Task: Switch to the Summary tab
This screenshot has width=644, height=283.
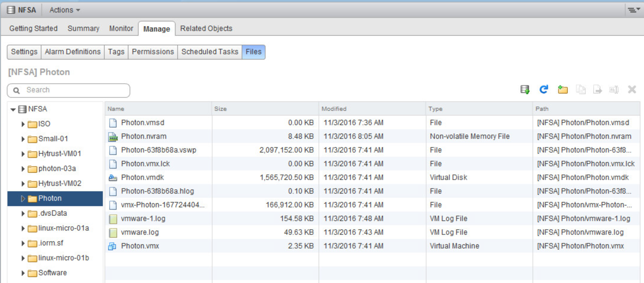Action: tap(83, 29)
